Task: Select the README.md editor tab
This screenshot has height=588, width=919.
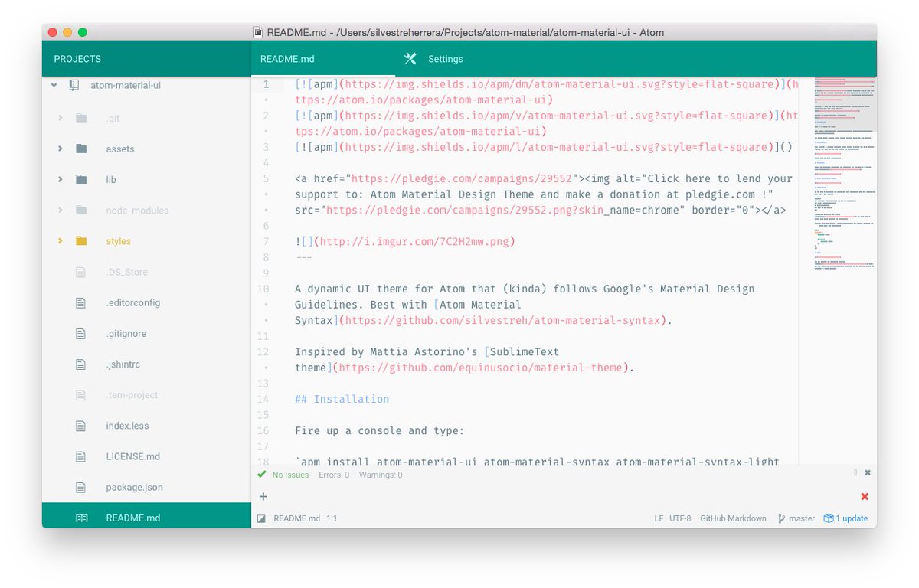Action: coord(287,59)
